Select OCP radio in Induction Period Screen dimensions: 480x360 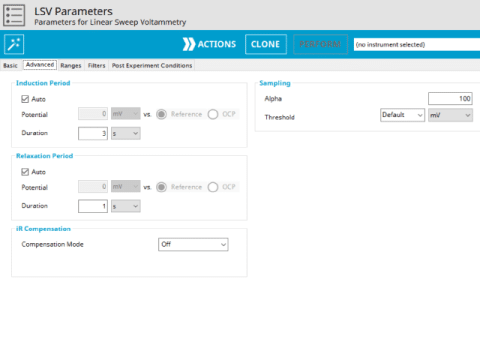coord(213,114)
